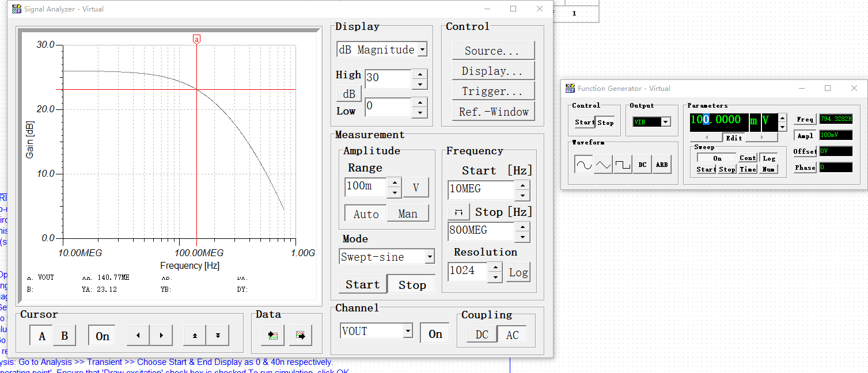Switch coupling to DC
Viewport: 868px width, 373px height.
[x=482, y=335]
